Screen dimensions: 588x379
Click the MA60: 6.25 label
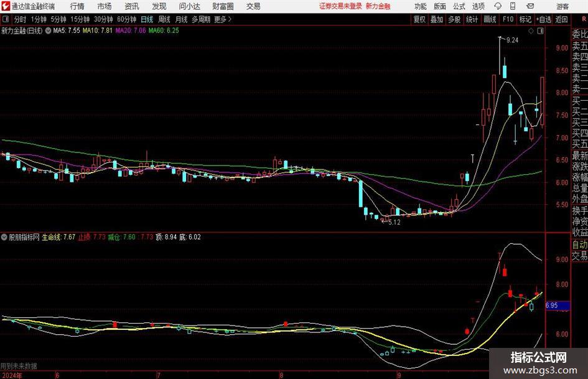[164, 30]
